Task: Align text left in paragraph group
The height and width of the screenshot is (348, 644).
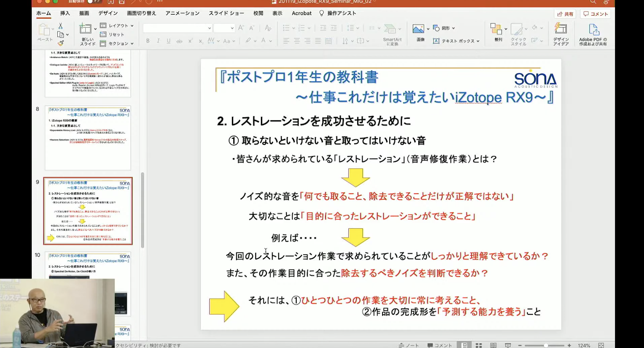Action: pos(286,41)
